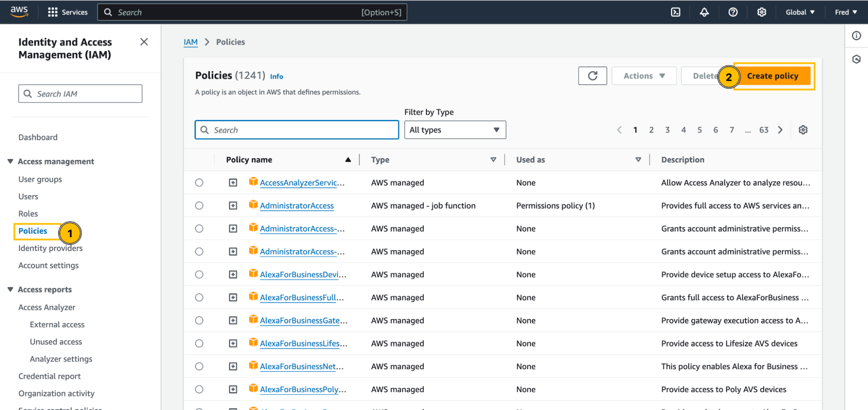Open the Info link beside Policies
This screenshot has height=410, width=868.
click(277, 76)
